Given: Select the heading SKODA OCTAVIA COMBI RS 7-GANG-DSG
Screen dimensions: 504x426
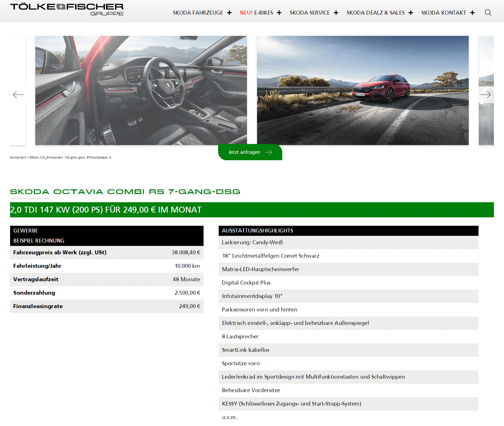Looking at the screenshot, I should [x=125, y=192].
